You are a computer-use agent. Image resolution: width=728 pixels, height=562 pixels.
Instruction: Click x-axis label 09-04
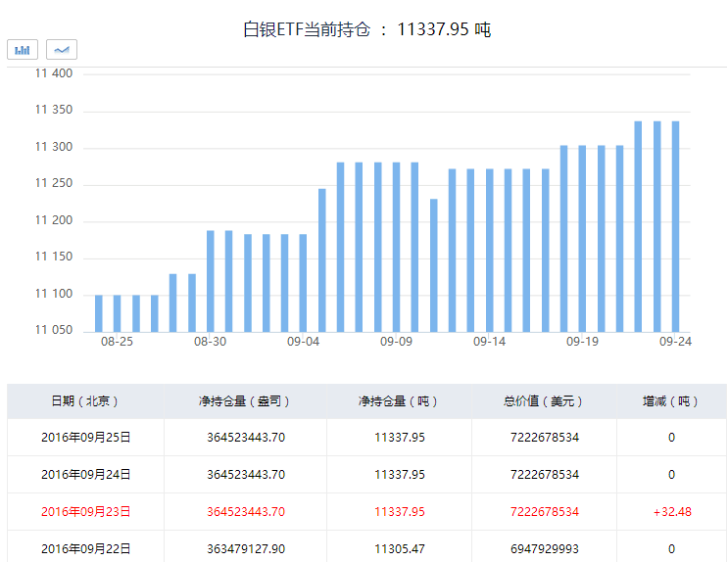pos(303,342)
